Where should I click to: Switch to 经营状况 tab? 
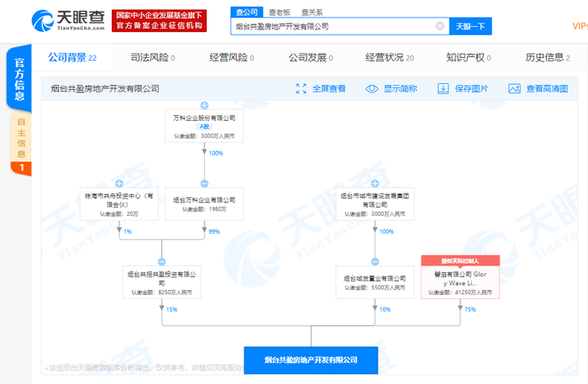coord(390,57)
